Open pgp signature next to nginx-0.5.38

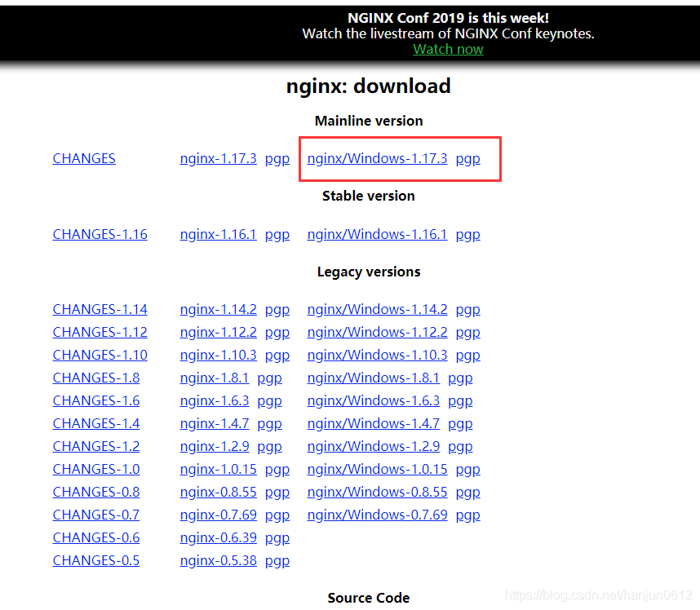tap(277, 561)
